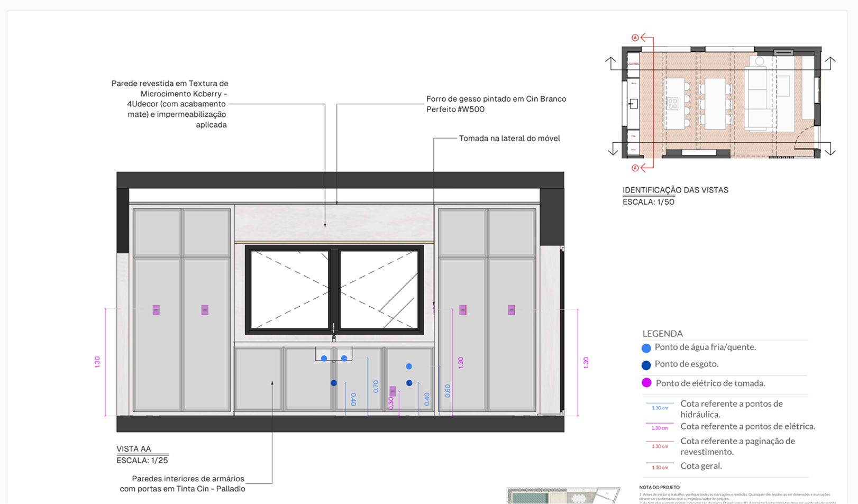
Task: Select the 'VISTA AA' view title
Action: click(x=134, y=449)
